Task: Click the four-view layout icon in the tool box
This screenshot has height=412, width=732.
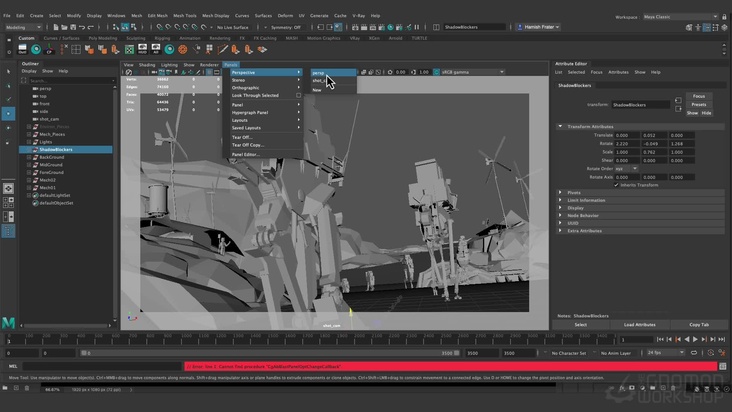Action: tap(8, 203)
